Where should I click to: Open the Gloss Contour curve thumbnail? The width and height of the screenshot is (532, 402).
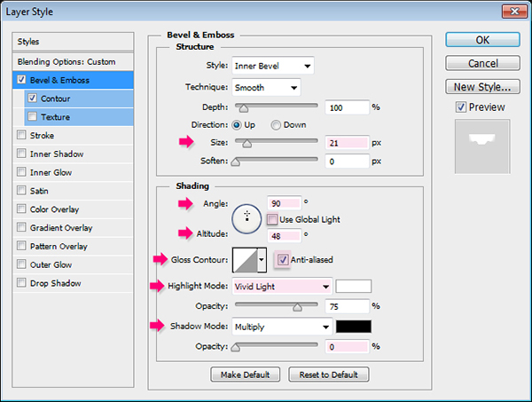pos(245,260)
